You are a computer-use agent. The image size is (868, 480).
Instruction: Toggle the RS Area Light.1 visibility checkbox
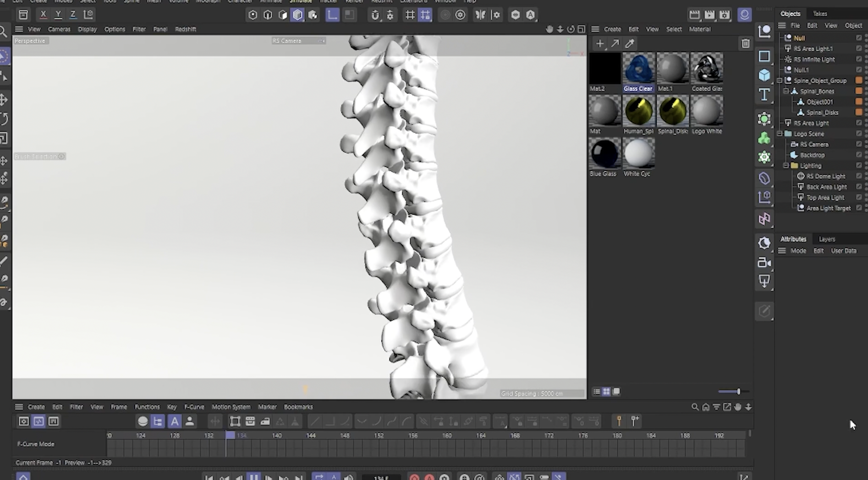[859, 49]
